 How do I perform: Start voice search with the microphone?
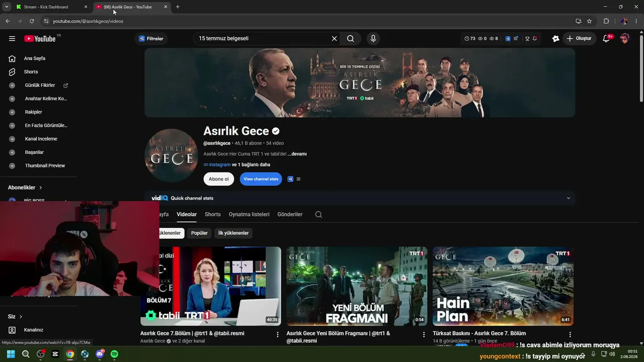point(373,39)
